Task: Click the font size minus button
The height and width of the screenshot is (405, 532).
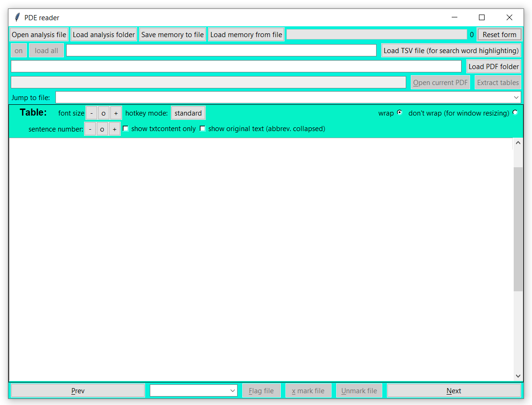Action: 92,113
